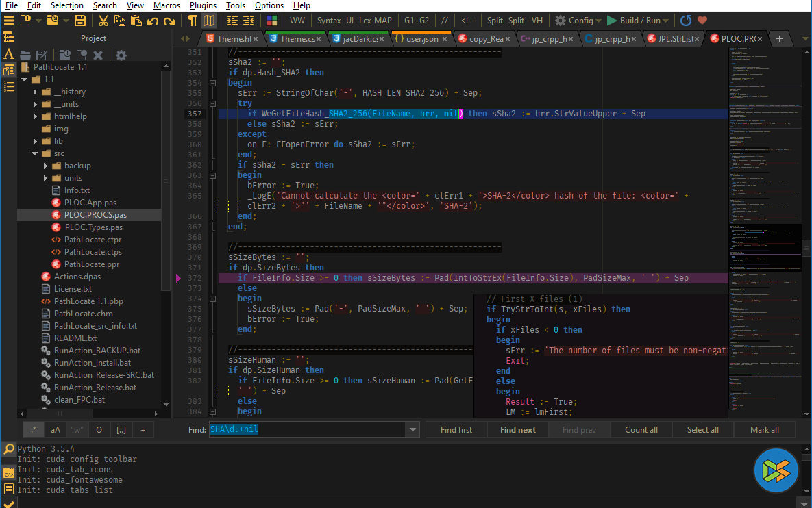This screenshot has width=812, height=508.
Task: Click the Save file floppy disk icon
Action: coord(80,21)
